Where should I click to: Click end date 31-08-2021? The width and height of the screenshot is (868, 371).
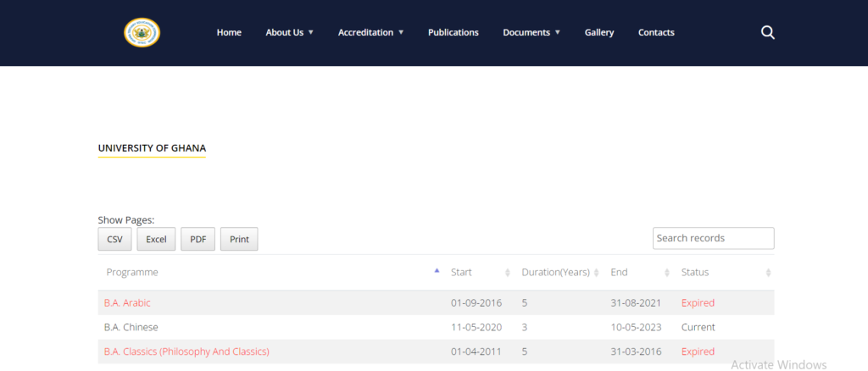point(636,303)
